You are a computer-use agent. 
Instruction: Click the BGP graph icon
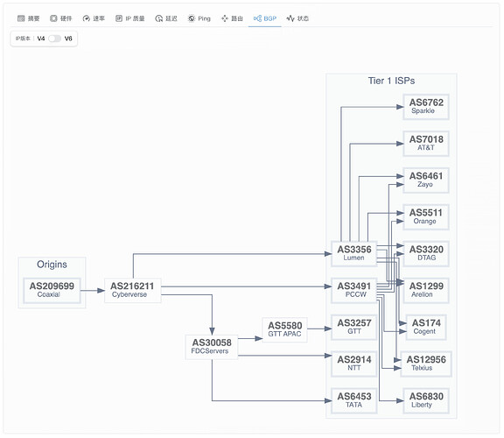[x=257, y=18]
